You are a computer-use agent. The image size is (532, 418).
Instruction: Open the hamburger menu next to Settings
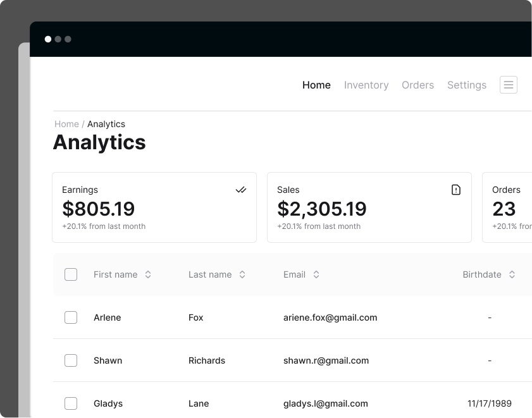[509, 84]
